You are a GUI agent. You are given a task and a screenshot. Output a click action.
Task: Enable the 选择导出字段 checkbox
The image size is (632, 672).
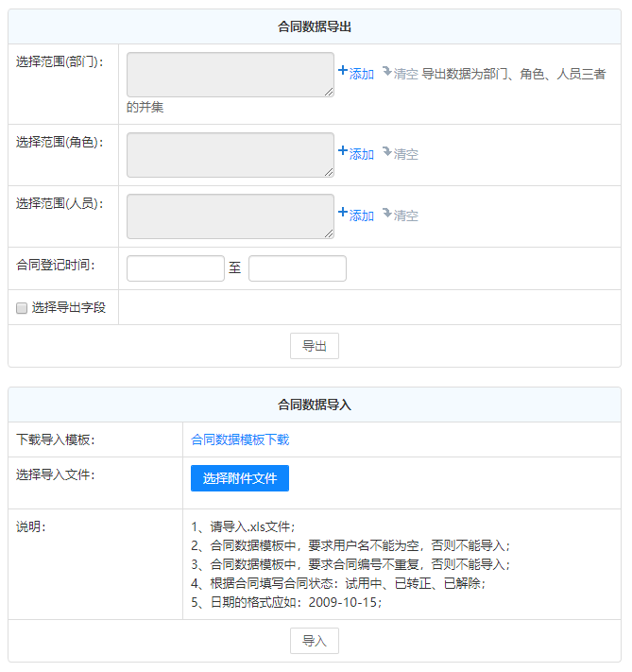click(22, 307)
